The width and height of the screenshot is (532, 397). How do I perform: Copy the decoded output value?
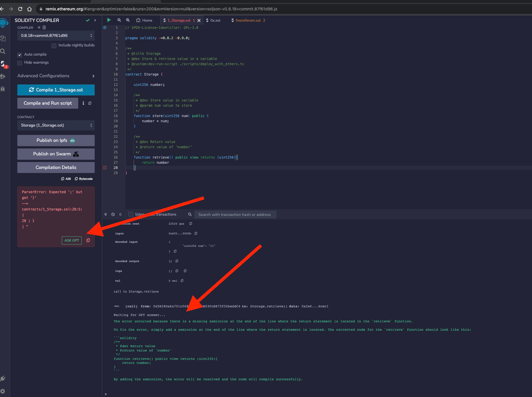click(x=177, y=261)
